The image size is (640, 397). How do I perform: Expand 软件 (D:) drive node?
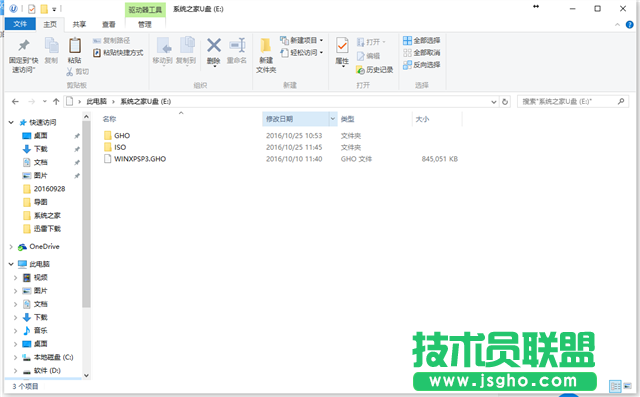click(16, 371)
